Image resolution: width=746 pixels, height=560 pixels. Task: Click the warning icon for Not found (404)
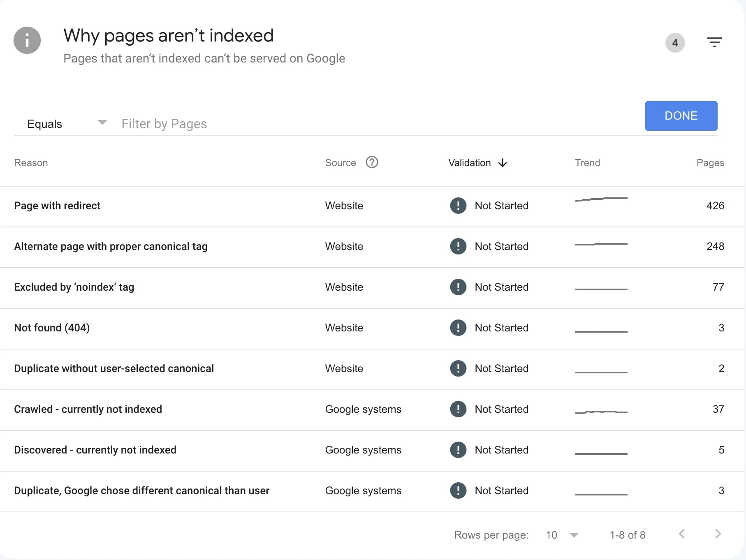(458, 328)
